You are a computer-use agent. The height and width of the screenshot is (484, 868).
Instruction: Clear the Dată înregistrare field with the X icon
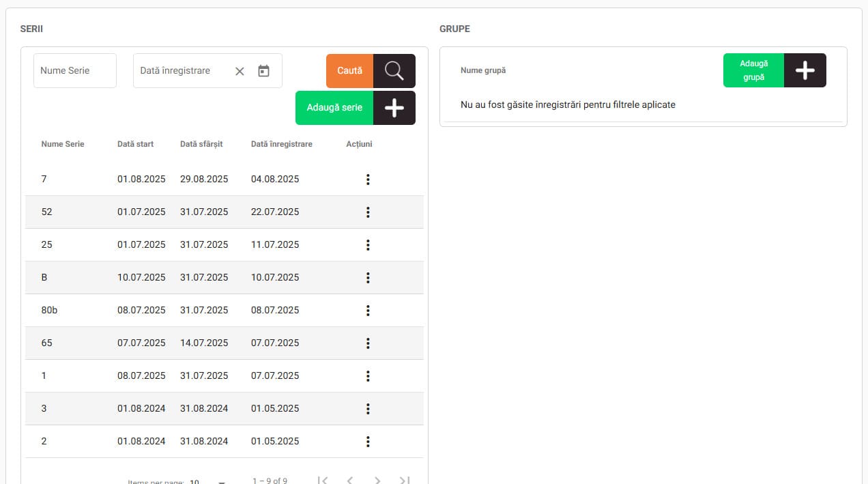tap(240, 71)
